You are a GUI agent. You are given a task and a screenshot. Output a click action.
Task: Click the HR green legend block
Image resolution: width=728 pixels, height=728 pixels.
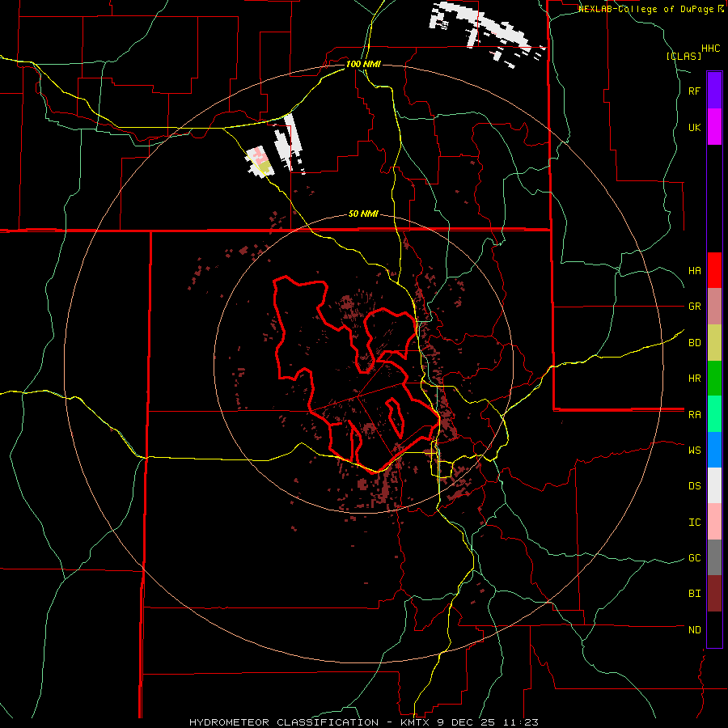tap(714, 379)
